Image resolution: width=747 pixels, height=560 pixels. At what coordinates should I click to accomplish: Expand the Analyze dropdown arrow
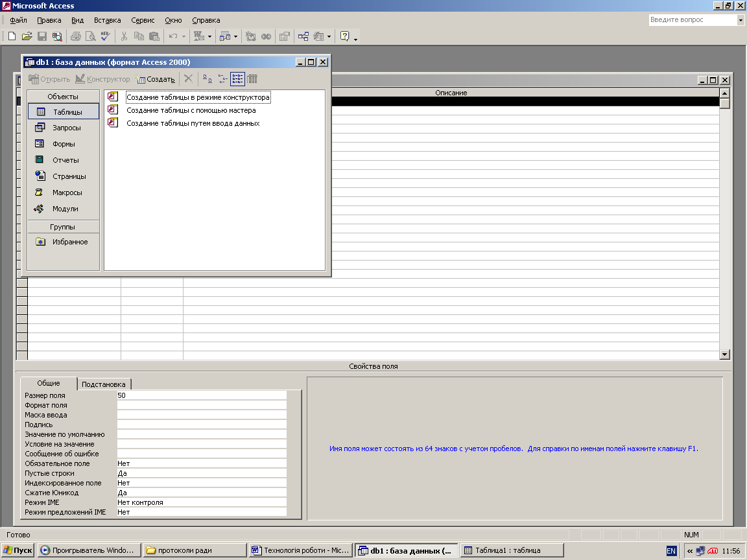[235, 37]
